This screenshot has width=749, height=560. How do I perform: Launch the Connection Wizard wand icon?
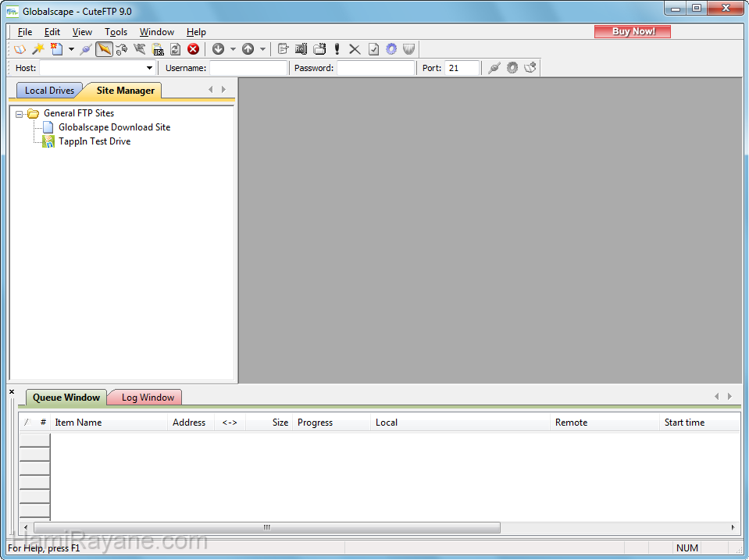click(38, 48)
